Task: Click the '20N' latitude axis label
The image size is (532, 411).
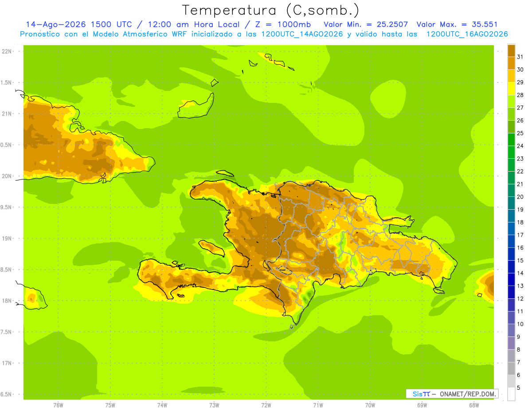Action: point(7,176)
